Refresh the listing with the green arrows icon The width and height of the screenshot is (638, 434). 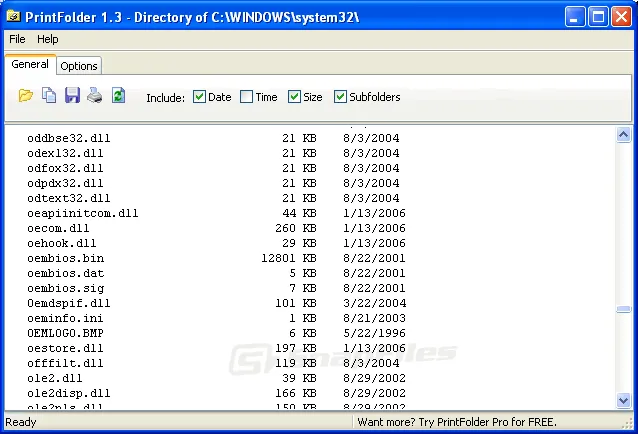pyautogui.click(x=118, y=96)
